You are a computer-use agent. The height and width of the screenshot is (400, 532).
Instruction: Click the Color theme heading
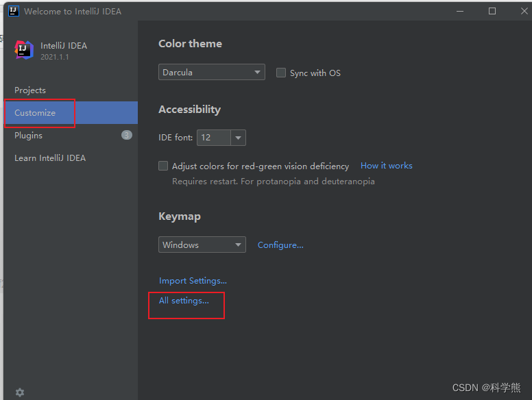(x=190, y=44)
